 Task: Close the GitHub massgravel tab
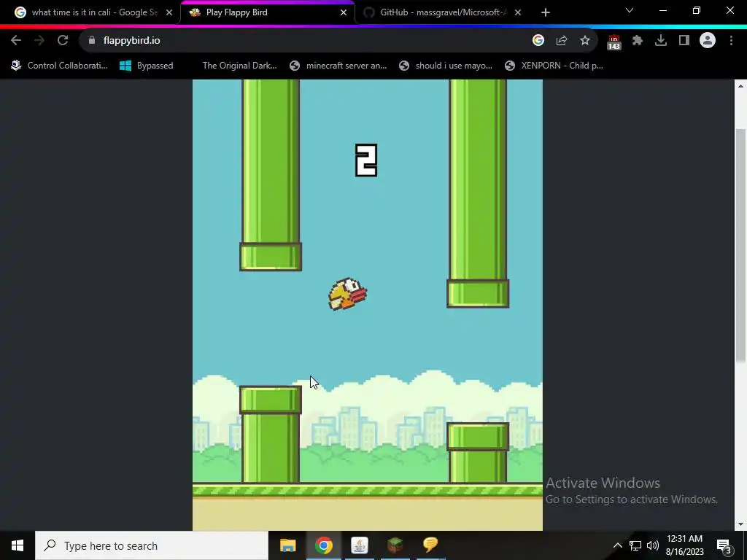click(518, 12)
